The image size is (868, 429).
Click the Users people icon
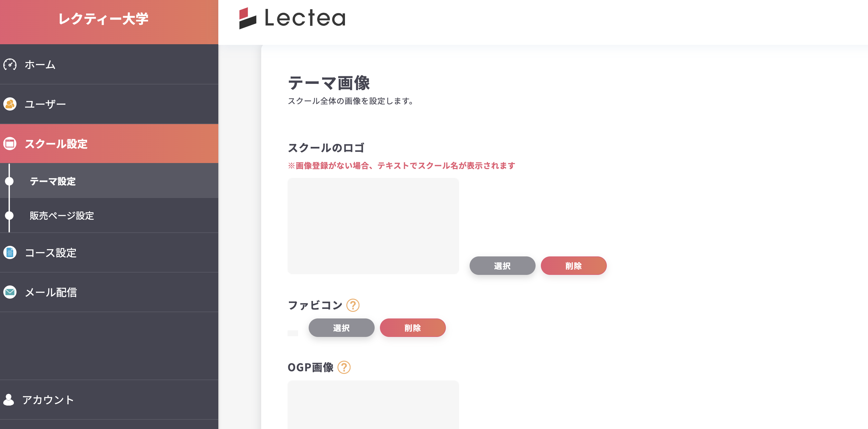pos(10,104)
